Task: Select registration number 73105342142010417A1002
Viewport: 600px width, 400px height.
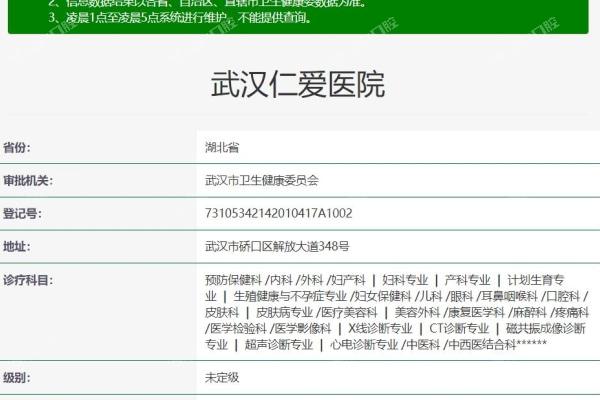Action: pyautogui.click(x=279, y=213)
